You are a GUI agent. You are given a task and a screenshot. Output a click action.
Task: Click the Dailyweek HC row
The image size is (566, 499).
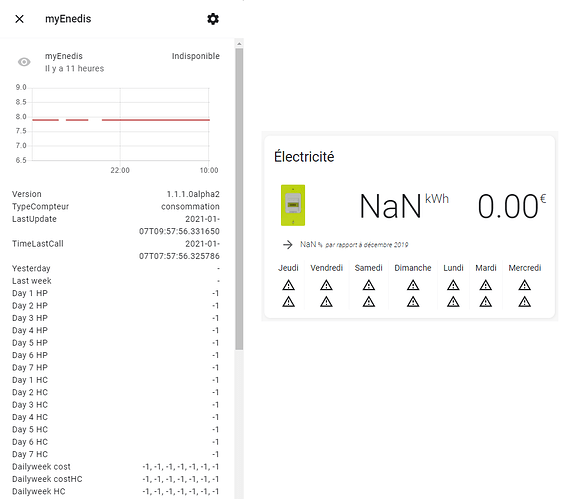pos(116,491)
